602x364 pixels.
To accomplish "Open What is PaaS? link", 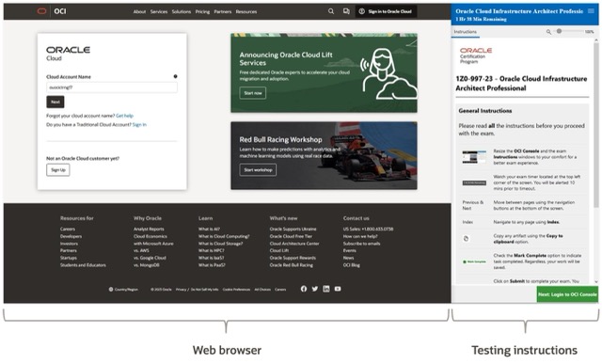I will coord(212,265).
